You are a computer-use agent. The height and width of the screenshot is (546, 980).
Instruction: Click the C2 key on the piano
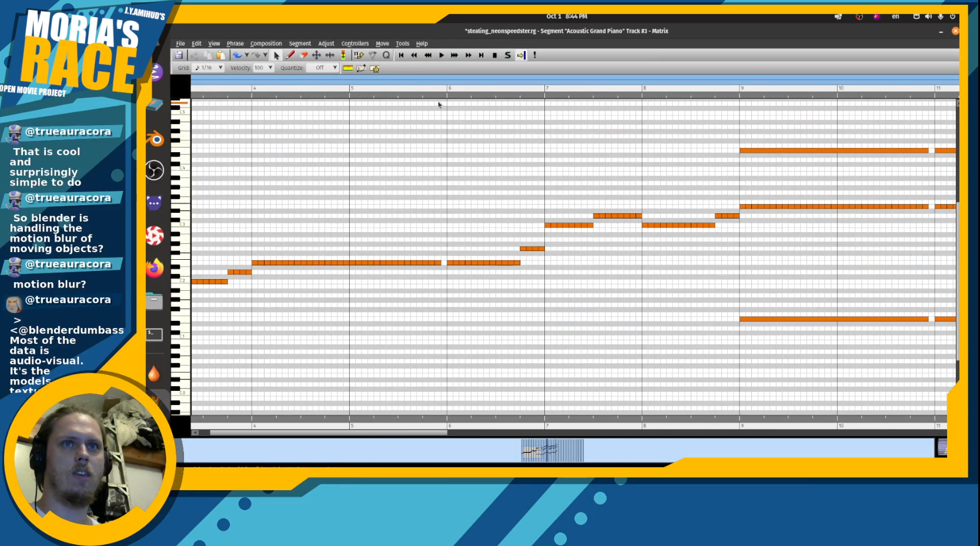point(181,280)
